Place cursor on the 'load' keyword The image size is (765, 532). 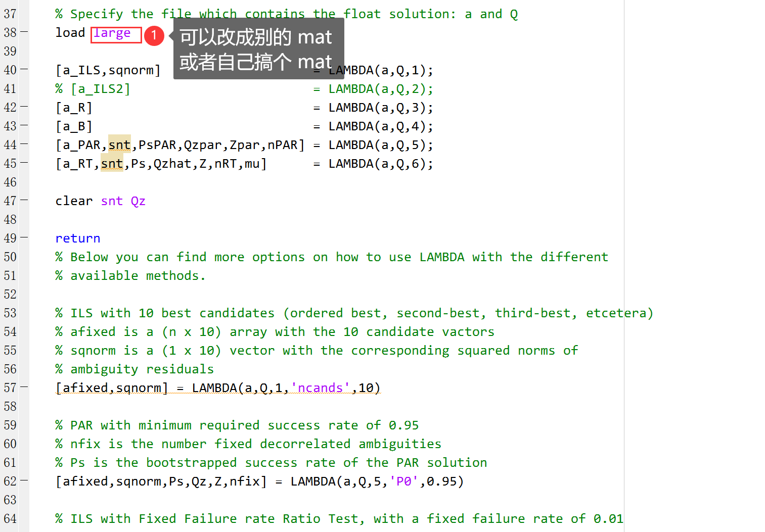point(70,33)
